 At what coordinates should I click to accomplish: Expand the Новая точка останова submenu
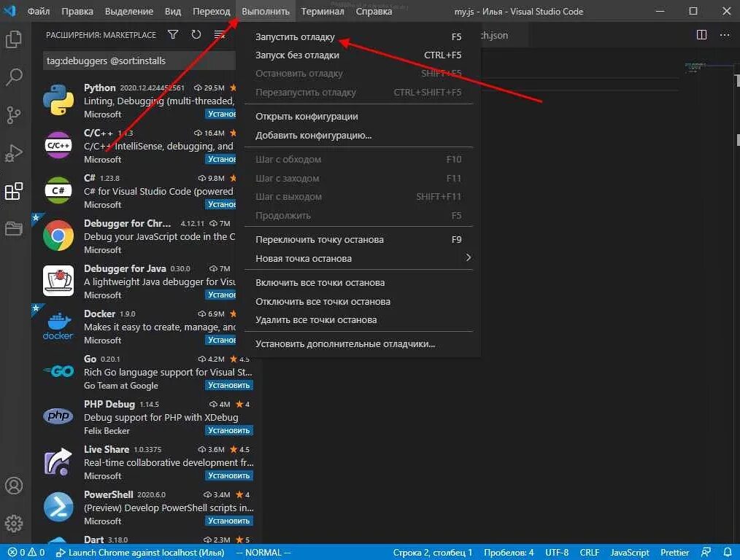(358, 258)
